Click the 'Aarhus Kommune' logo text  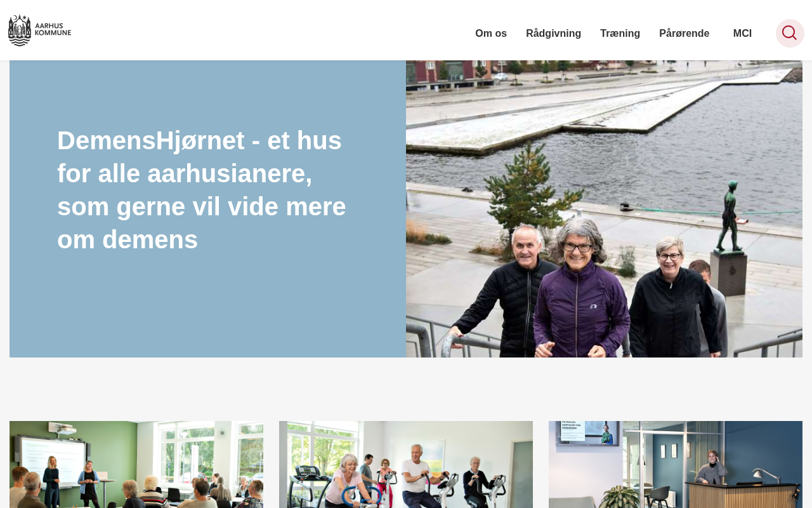point(53,30)
